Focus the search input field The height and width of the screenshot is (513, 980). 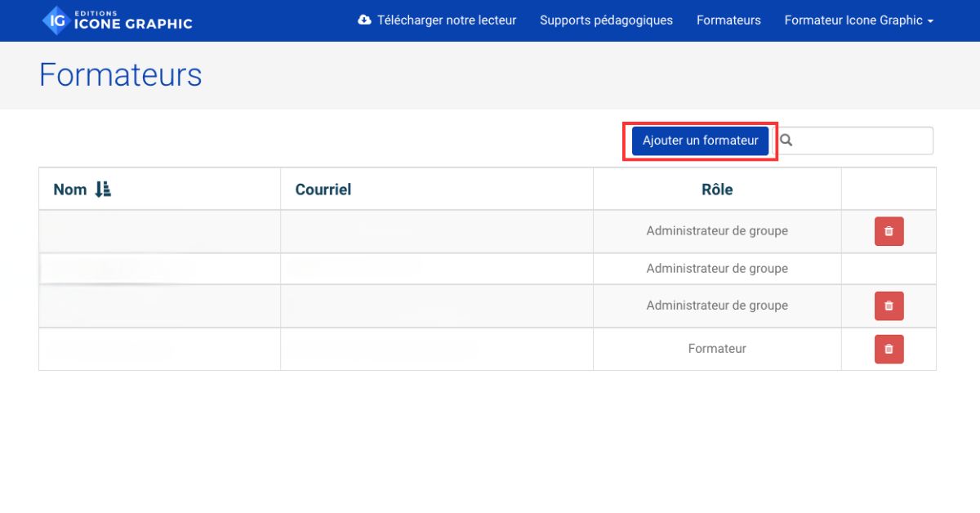[x=862, y=141]
